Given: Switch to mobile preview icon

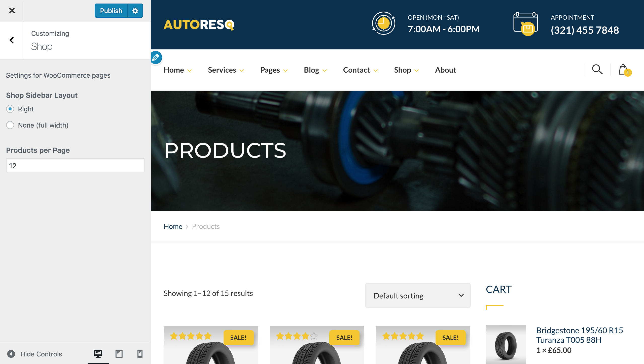Looking at the screenshot, I should tap(140, 354).
